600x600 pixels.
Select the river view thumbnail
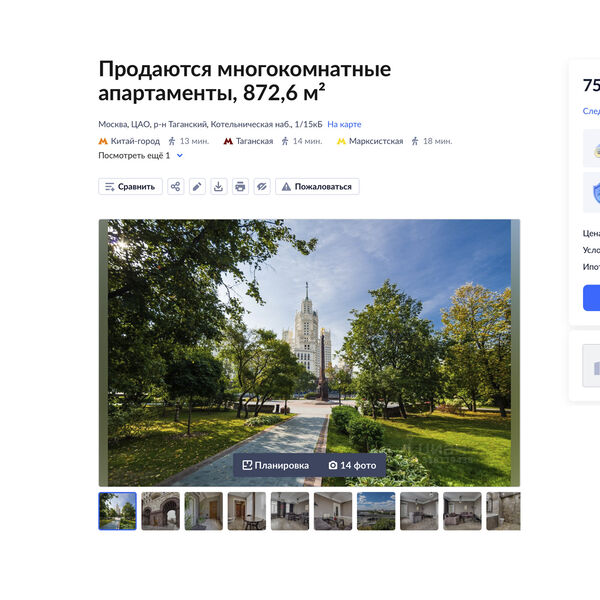click(x=376, y=510)
